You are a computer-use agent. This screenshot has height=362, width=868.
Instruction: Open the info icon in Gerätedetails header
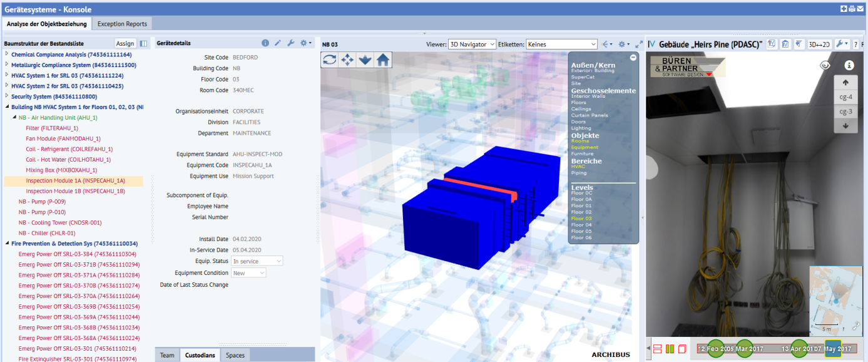click(265, 43)
